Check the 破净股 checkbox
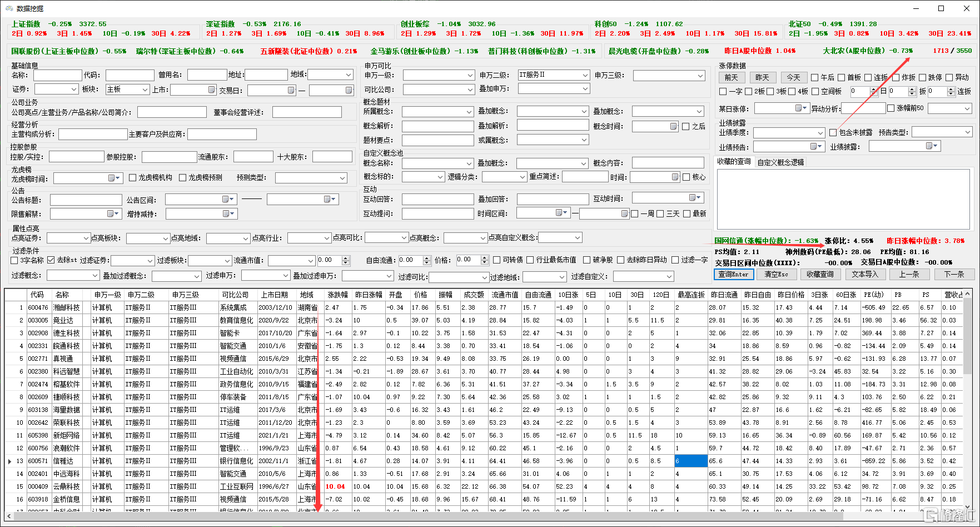Viewport: 980px width, 527px height. click(586, 260)
